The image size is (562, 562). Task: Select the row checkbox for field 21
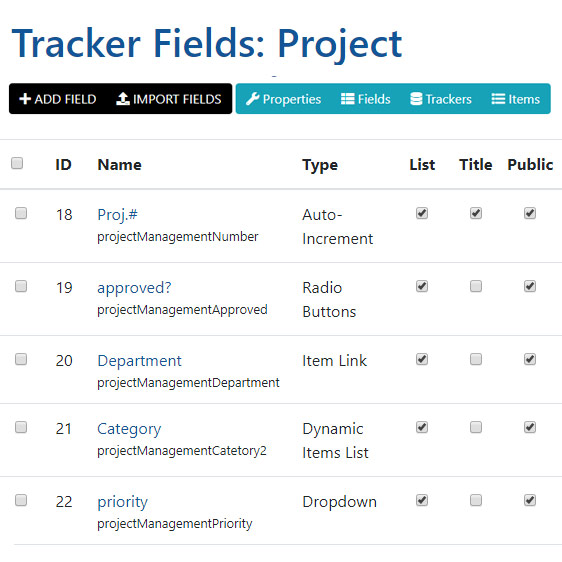21,427
